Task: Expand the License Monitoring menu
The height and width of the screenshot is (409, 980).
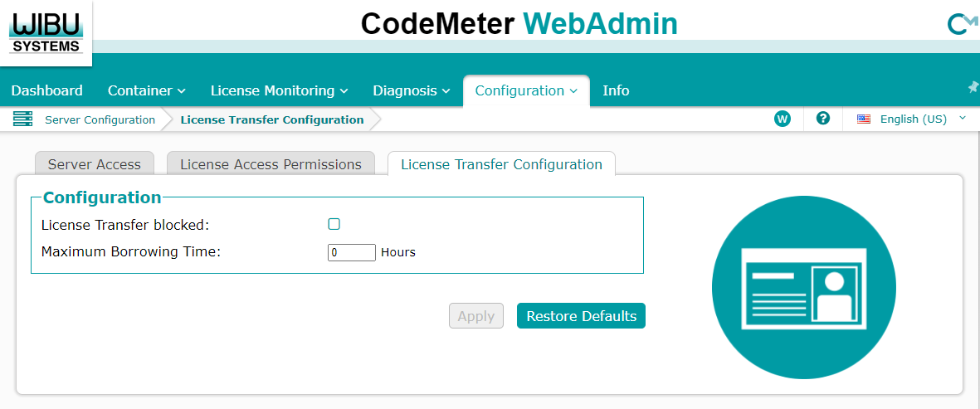Action: tap(279, 90)
